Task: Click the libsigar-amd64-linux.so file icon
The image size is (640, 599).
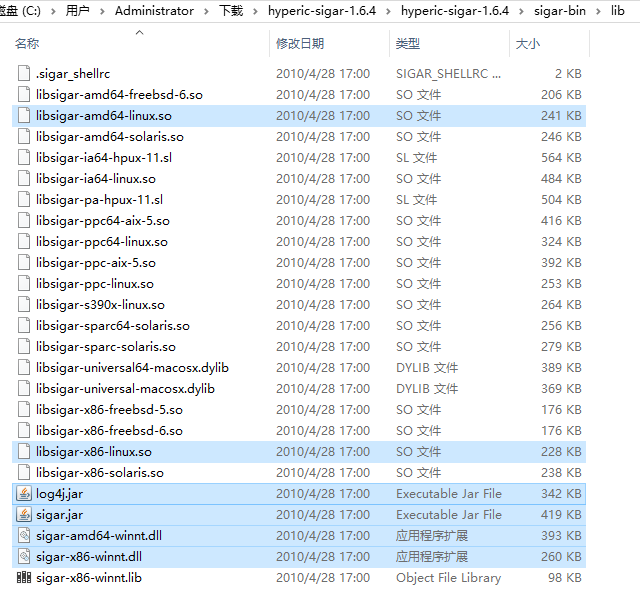Action: tap(24, 115)
